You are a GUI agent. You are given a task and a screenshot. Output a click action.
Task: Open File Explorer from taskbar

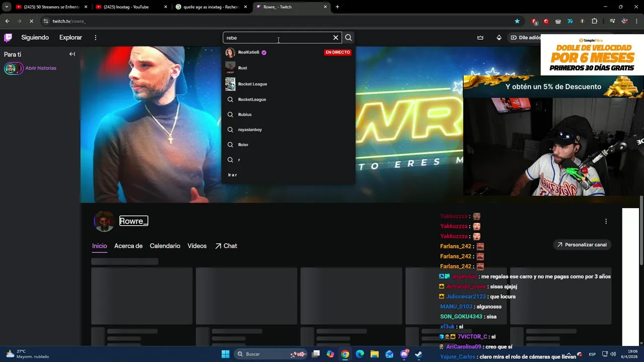coord(374,354)
